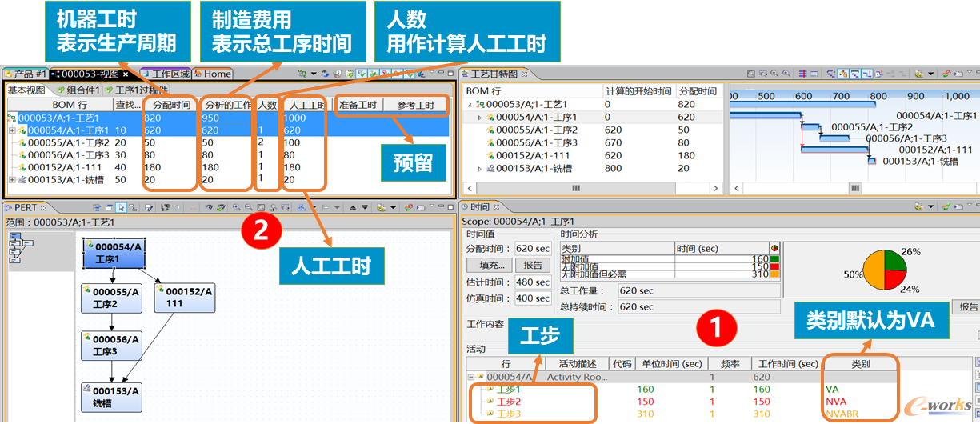
Task: Switch to the 工作区域 tab
Action: tap(166, 74)
